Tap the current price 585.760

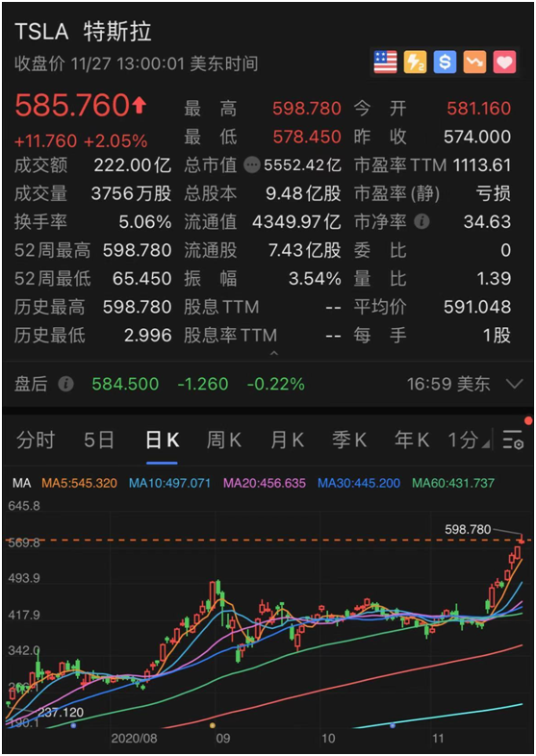72,106
